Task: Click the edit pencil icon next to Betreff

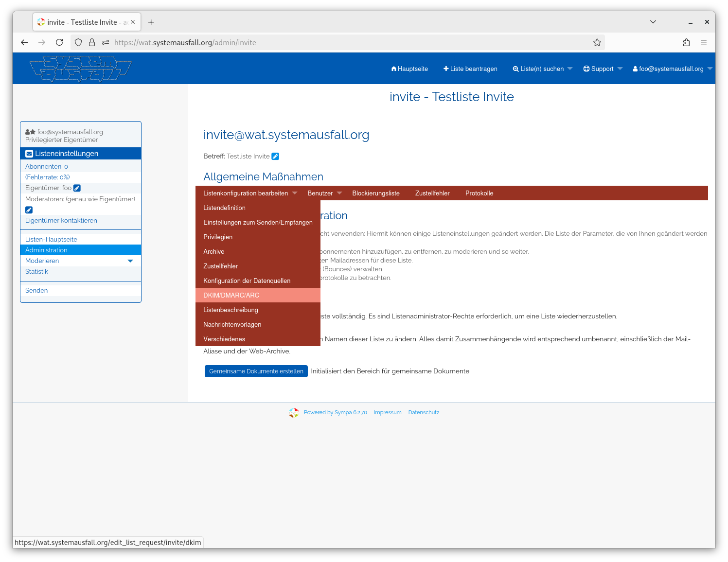Action: [x=275, y=156]
